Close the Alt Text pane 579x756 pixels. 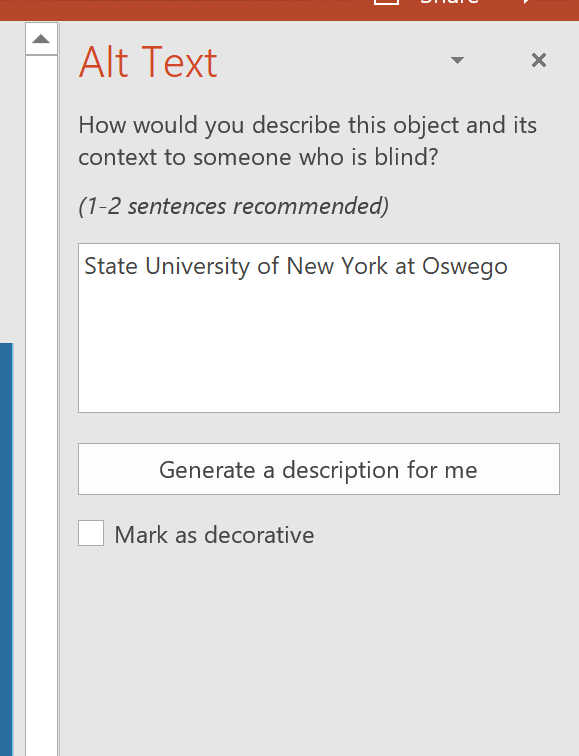coord(539,60)
